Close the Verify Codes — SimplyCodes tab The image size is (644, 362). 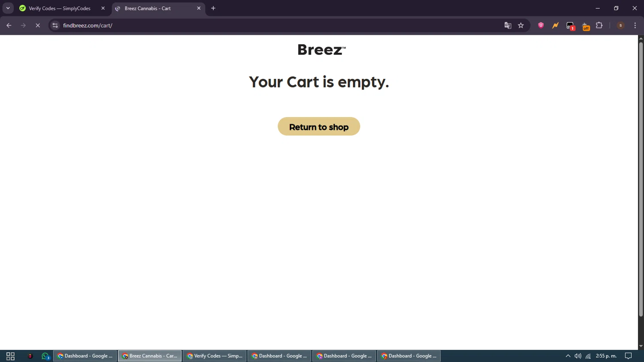[103, 8]
